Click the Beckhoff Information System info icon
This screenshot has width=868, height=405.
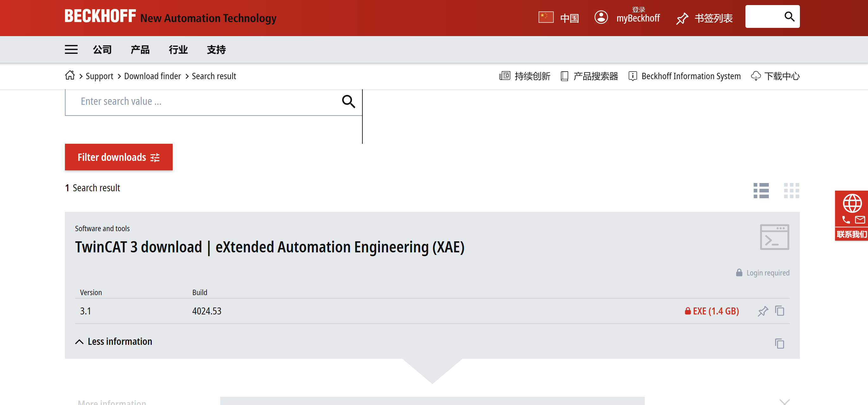tap(632, 76)
